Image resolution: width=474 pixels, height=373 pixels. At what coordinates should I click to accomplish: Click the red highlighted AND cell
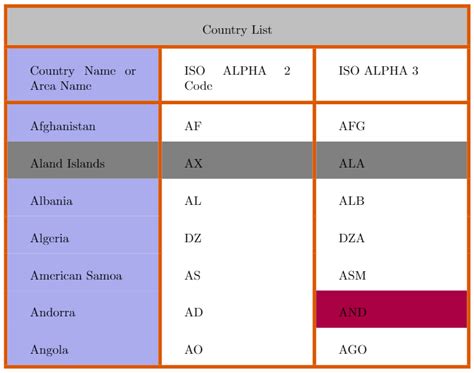coord(392,309)
